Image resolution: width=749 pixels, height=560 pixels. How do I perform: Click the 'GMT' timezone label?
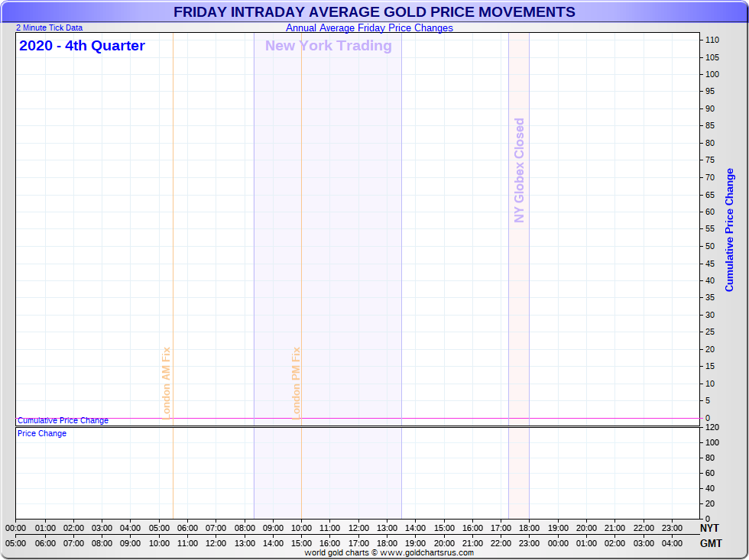tap(709, 543)
